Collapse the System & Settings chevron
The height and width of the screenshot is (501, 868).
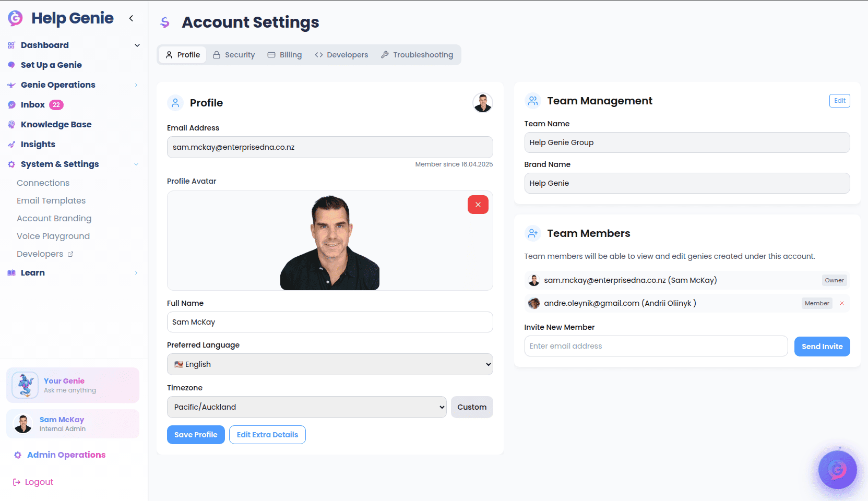(x=136, y=164)
